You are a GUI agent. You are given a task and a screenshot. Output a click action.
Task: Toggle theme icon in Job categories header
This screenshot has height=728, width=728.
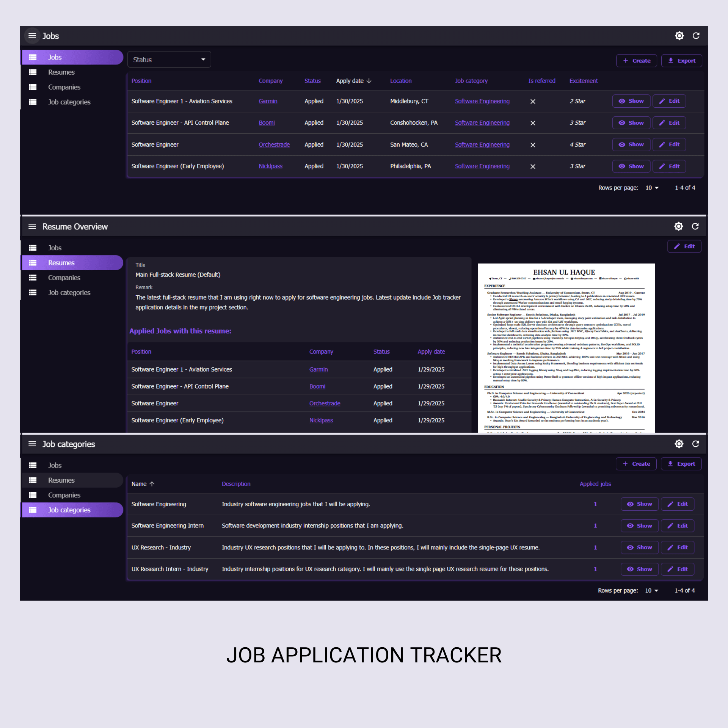[679, 444]
